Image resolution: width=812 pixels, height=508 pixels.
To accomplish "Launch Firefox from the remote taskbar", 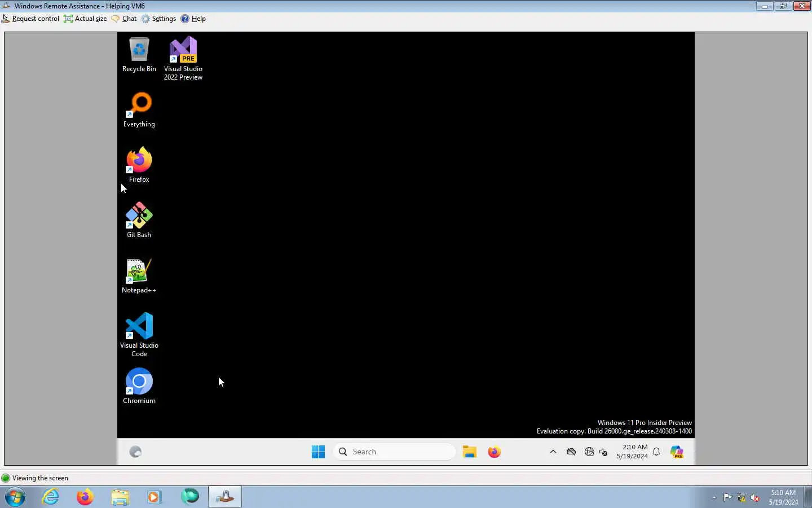I will (495, 452).
